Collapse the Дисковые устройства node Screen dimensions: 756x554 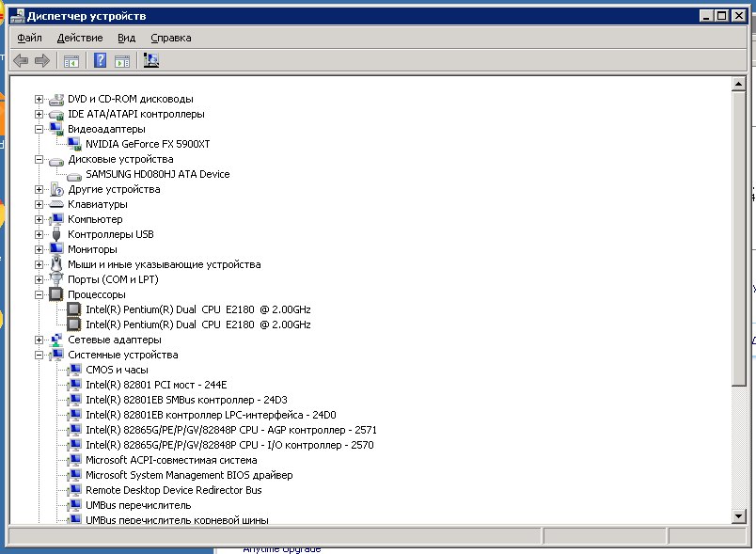39,160
